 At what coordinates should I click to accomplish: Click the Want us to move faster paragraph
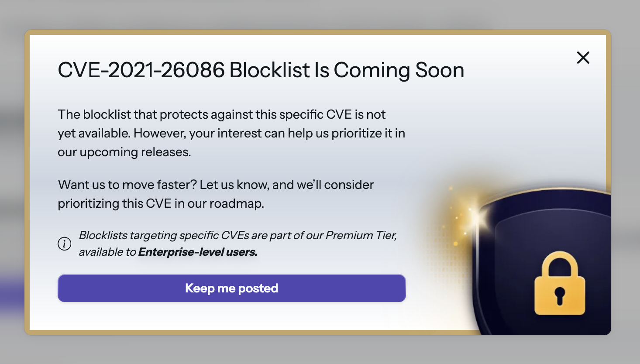(216, 194)
